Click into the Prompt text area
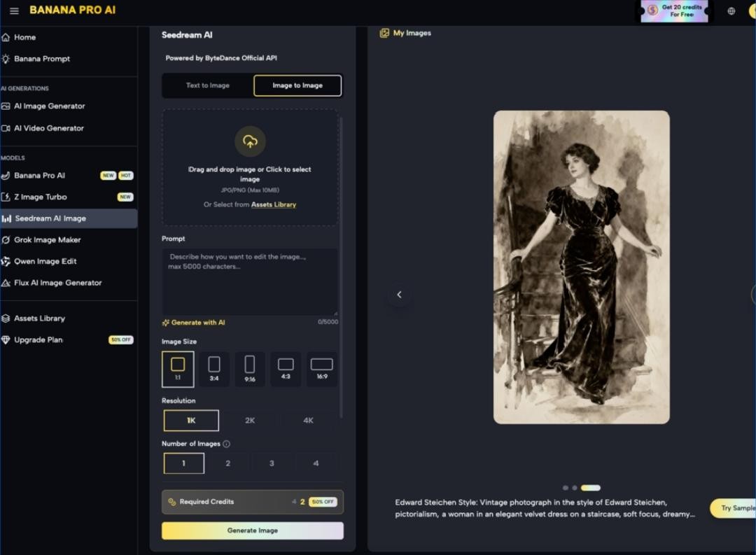The width and height of the screenshot is (756, 555). coord(250,281)
